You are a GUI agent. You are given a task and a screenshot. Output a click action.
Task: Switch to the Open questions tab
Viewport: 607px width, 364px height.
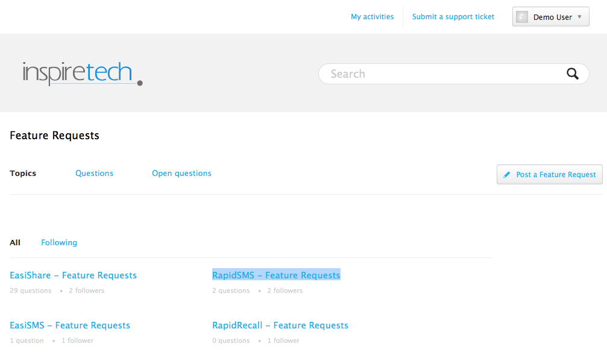click(x=181, y=174)
